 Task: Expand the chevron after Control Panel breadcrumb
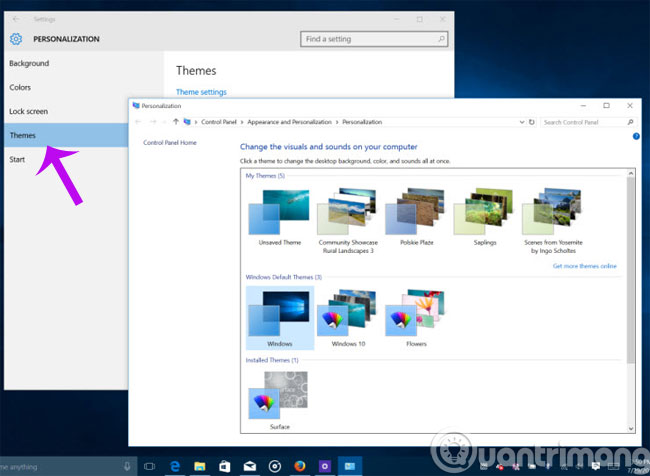(241, 122)
